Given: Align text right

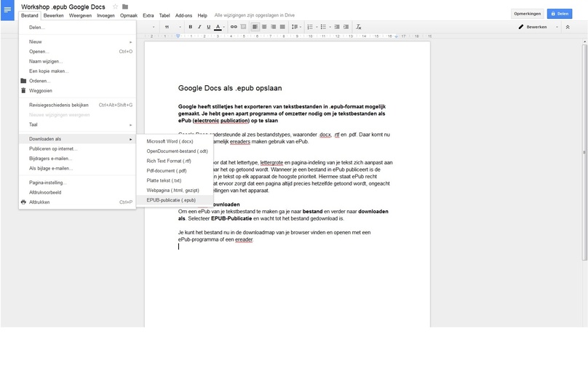Looking at the screenshot, I should [x=274, y=27].
